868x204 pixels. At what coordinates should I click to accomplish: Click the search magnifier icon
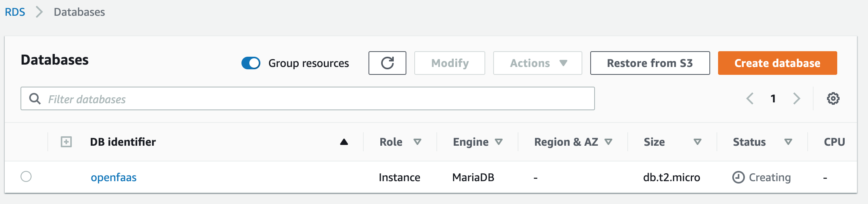coord(35,99)
